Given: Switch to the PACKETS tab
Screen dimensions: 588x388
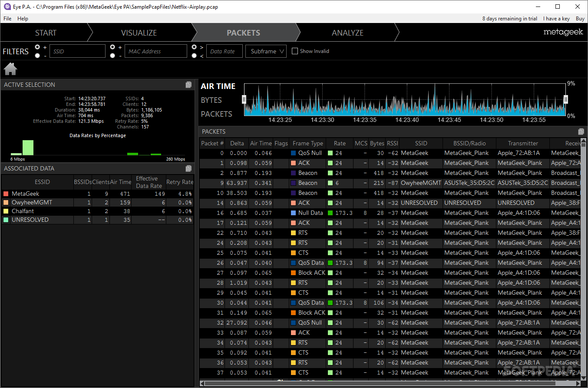Looking at the screenshot, I should pyautogui.click(x=244, y=33).
